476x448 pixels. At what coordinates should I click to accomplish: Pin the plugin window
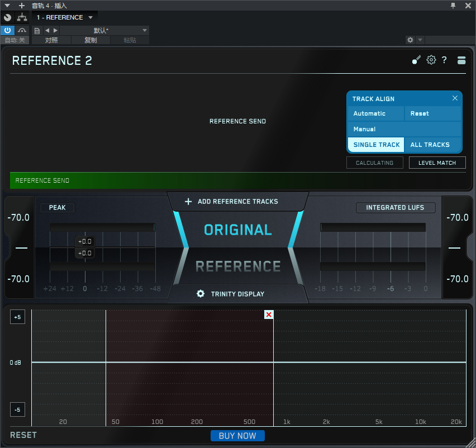453,6
